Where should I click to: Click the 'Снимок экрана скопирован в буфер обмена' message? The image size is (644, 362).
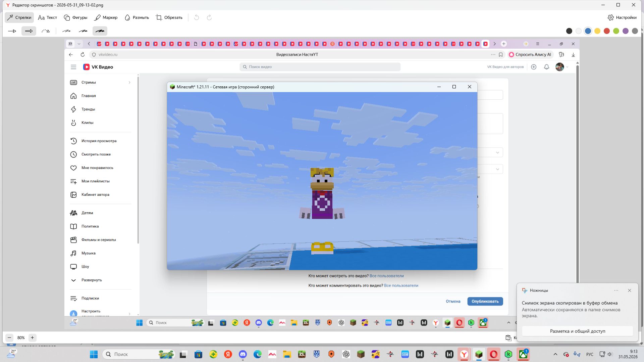click(570, 303)
